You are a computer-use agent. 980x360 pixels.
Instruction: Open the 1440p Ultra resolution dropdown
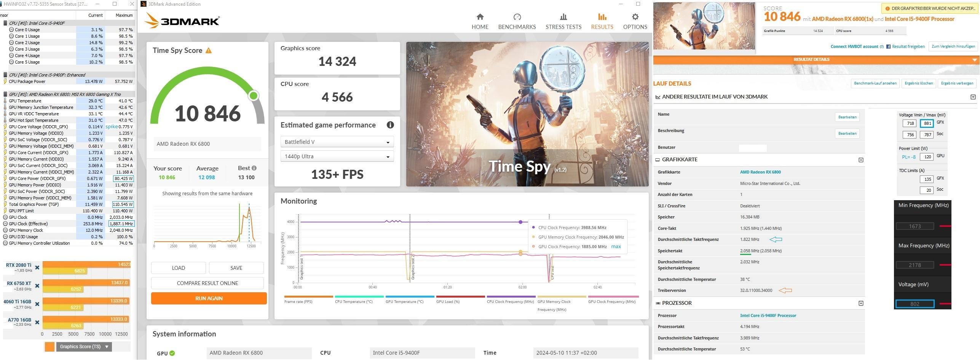point(337,156)
